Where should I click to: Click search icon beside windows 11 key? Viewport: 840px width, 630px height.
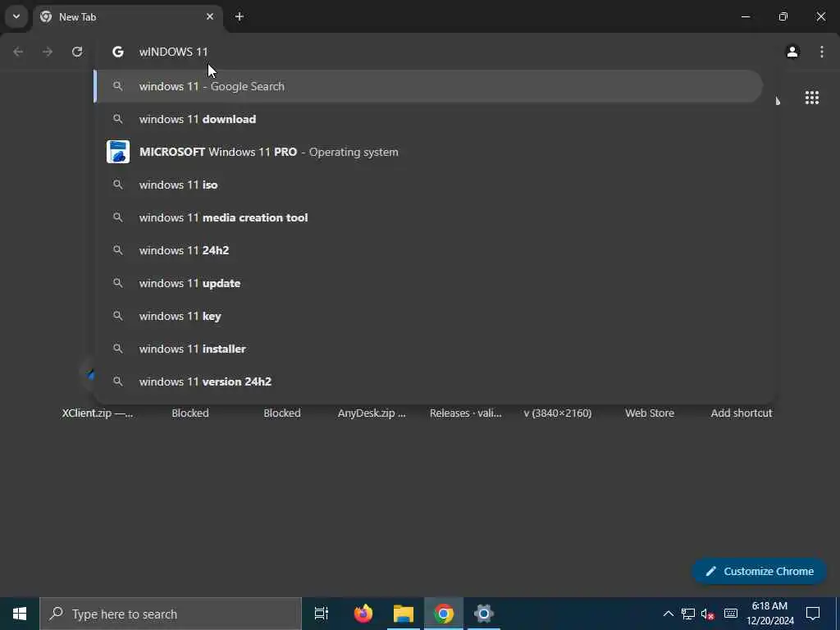118,316
